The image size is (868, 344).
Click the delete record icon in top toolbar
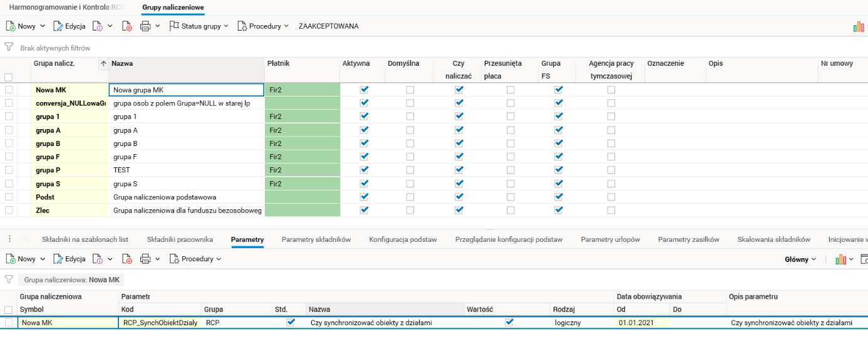pyautogui.click(x=127, y=26)
